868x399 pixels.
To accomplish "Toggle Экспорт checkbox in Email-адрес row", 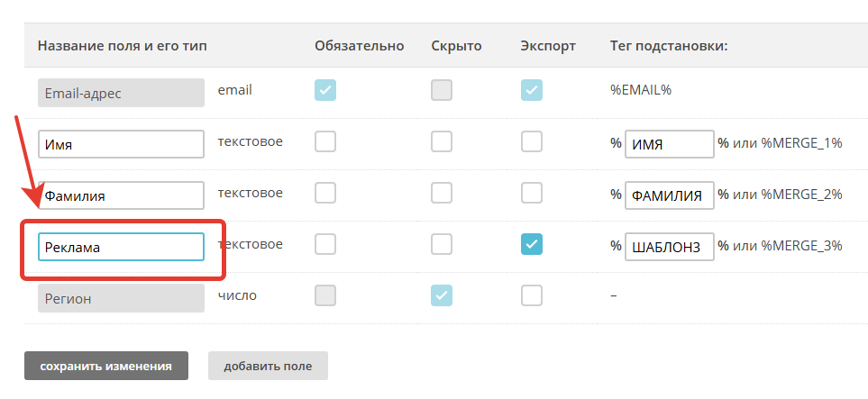I will (532, 90).
